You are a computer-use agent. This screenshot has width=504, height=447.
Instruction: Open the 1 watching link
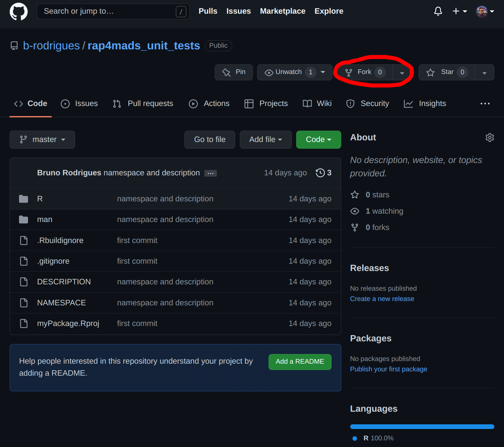click(377, 211)
